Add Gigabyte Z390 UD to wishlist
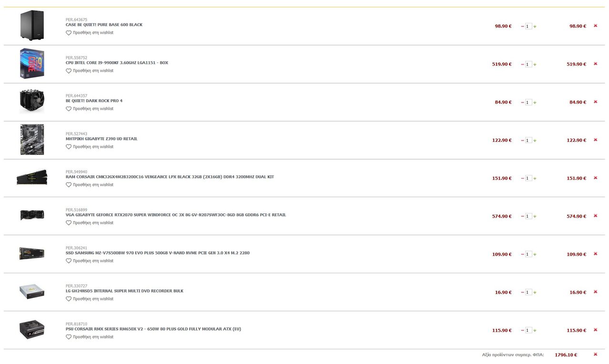Image resolution: width=609 pixels, height=364 pixels. click(x=89, y=147)
